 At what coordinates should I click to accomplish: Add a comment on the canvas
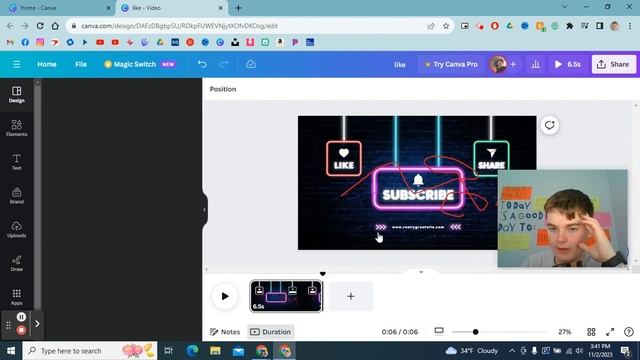(x=550, y=125)
